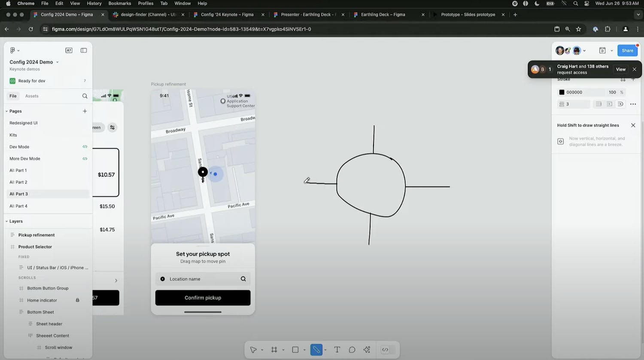Switch to the Assets tab

click(x=32, y=96)
